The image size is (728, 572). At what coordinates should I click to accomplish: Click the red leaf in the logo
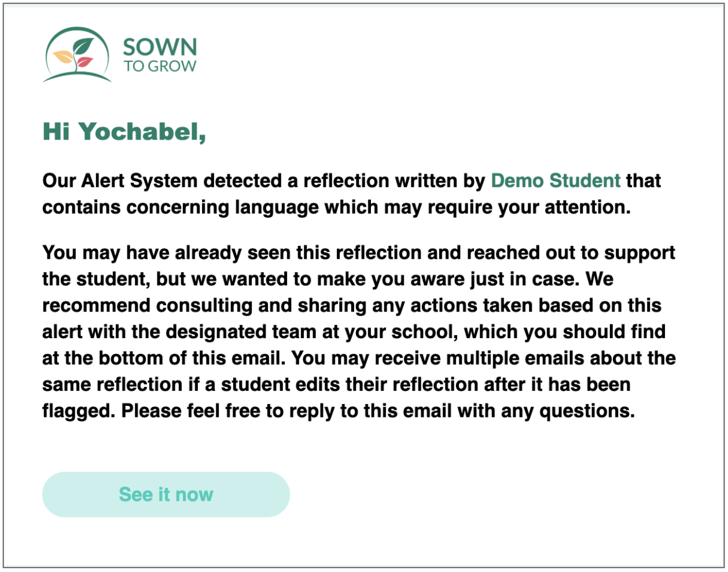tap(85, 61)
